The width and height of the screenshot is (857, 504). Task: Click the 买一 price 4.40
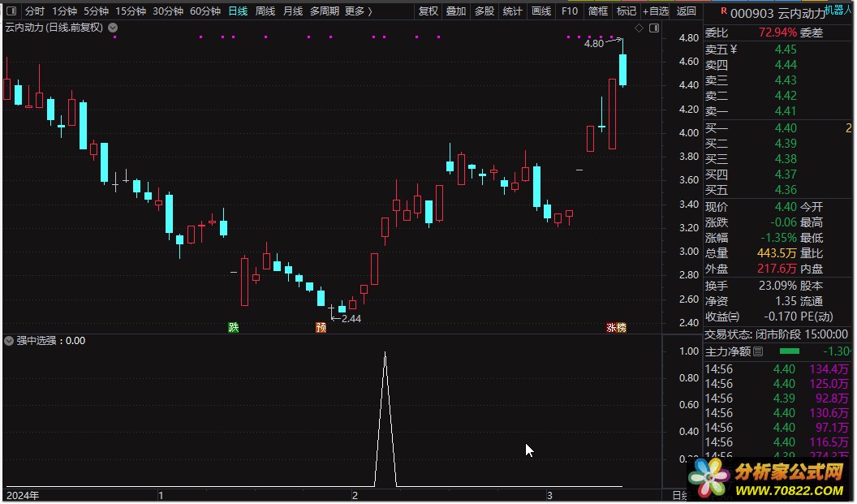[x=786, y=128]
